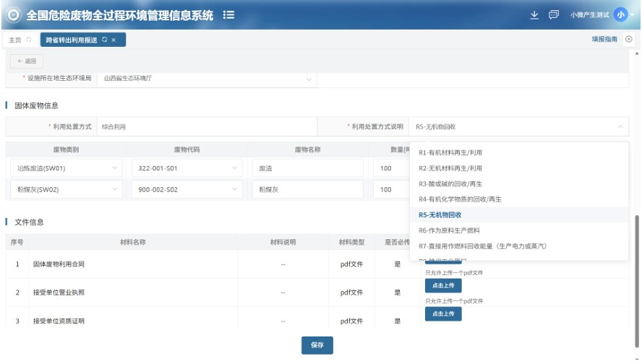
Task: Select R1-有机材料再生/利用 option
Action: tap(519, 152)
